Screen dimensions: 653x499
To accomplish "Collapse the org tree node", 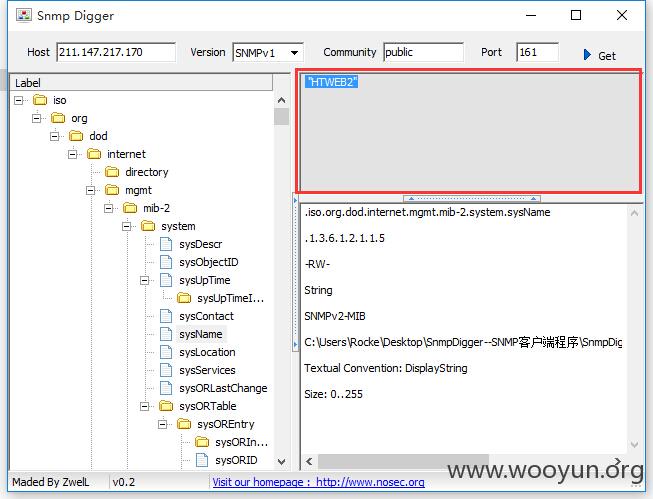I will pos(37,118).
